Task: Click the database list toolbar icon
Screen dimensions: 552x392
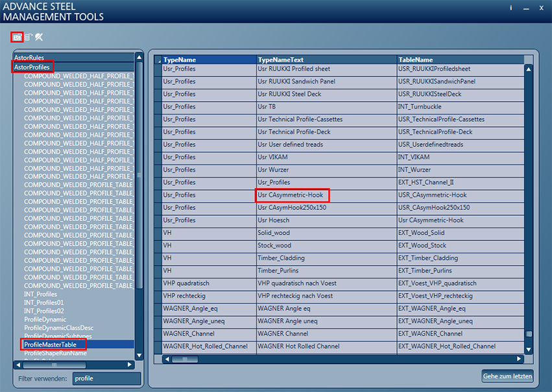Action: [x=29, y=37]
